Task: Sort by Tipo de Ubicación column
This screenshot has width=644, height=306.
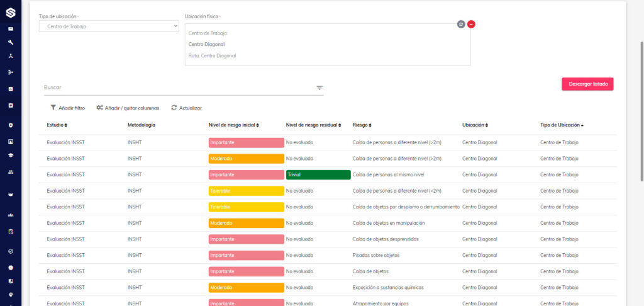Action: pos(562,125)
